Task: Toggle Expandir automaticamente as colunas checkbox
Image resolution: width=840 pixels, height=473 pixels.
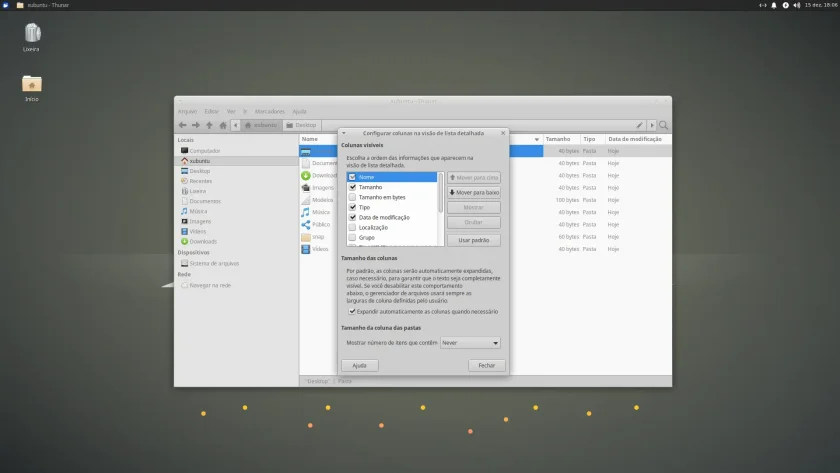Action: click(x=352, y=312)
